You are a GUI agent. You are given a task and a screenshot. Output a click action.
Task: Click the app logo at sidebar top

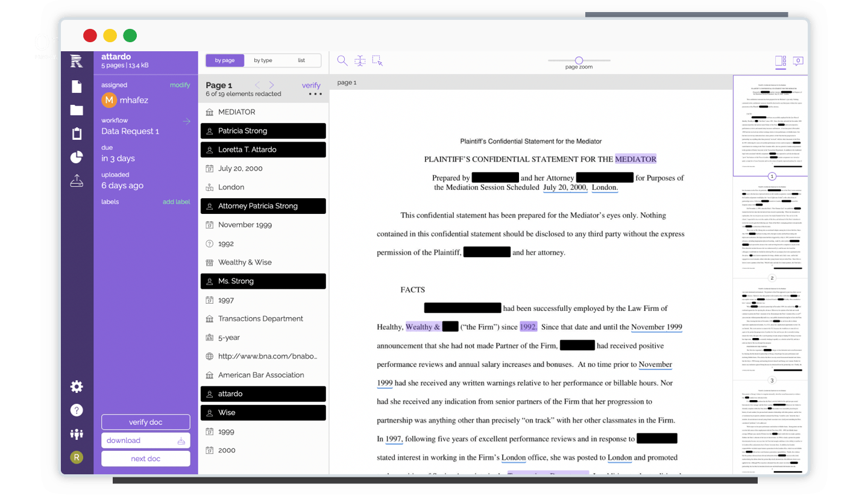[77, 61]
